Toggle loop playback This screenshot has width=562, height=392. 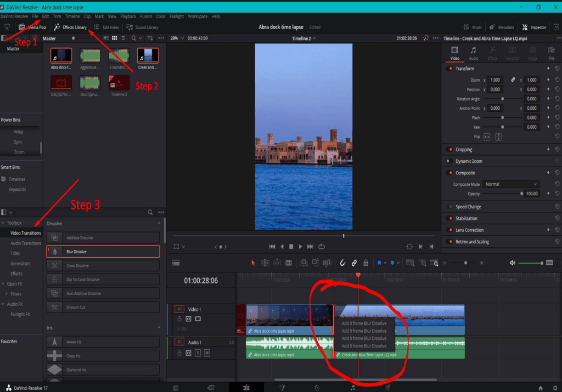(322, 247)
